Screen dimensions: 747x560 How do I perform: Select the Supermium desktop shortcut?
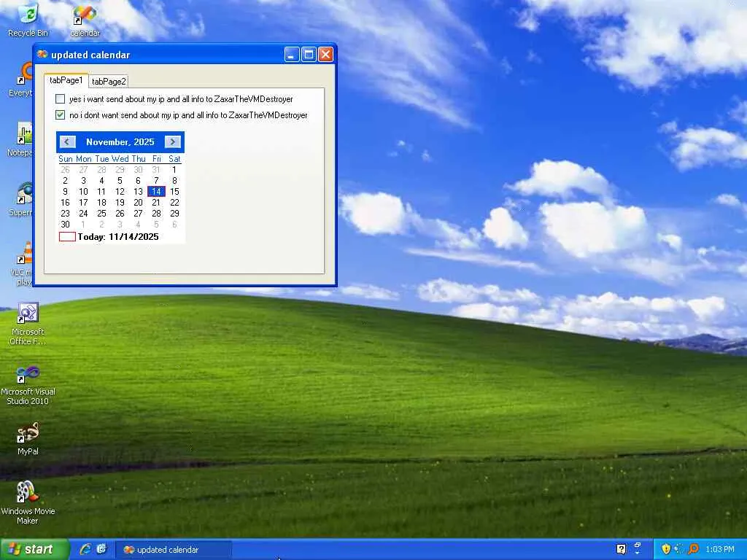coord(22,199)
